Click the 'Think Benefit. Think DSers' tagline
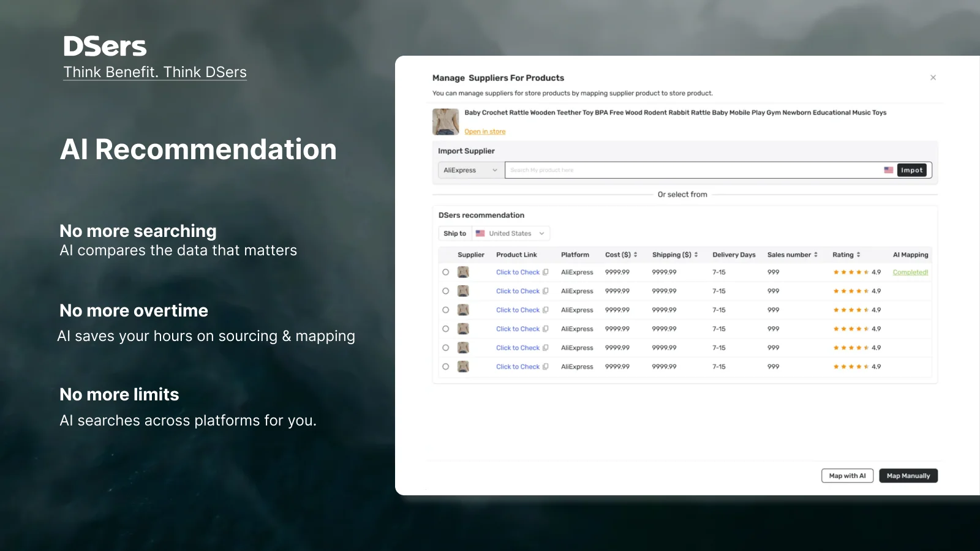 [155, 72]
